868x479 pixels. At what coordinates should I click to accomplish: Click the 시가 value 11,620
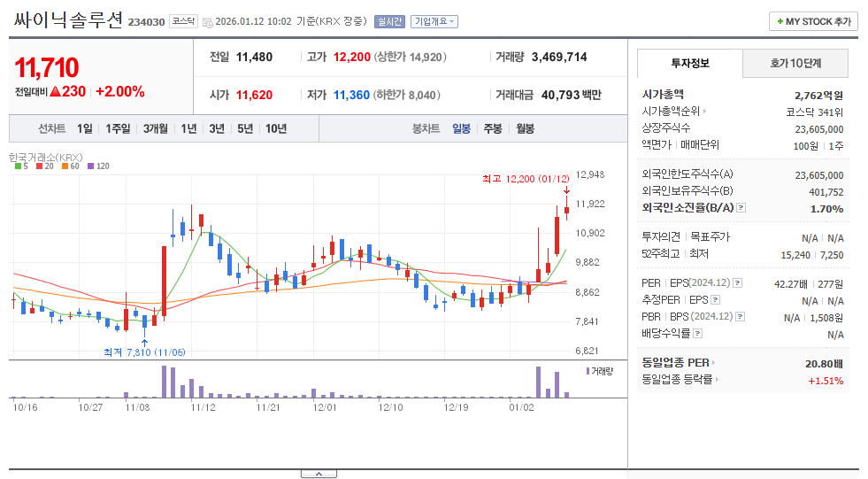coord(254,96)
